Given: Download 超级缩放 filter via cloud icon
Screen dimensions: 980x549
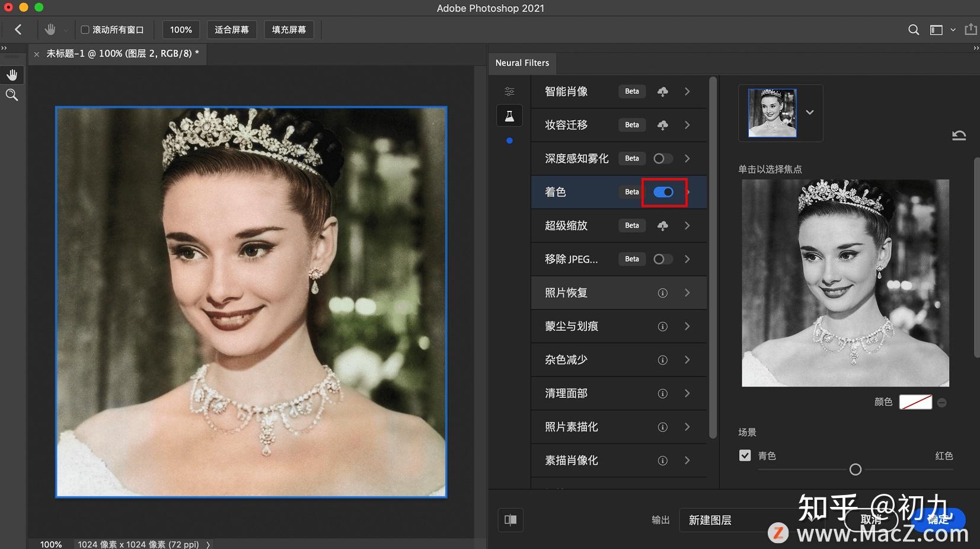Looking at the screenshot, I should [663, 226].
